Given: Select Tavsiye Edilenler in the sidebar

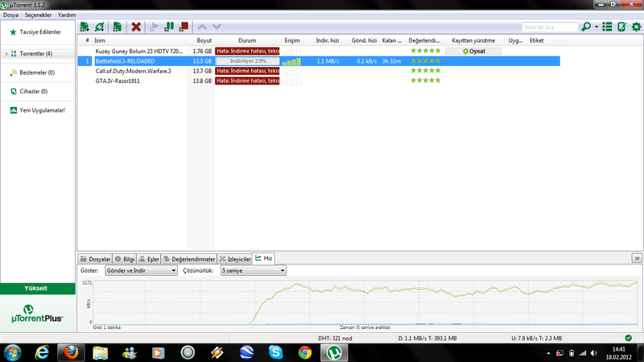Looking at the screenshot, I should [40, 32].
